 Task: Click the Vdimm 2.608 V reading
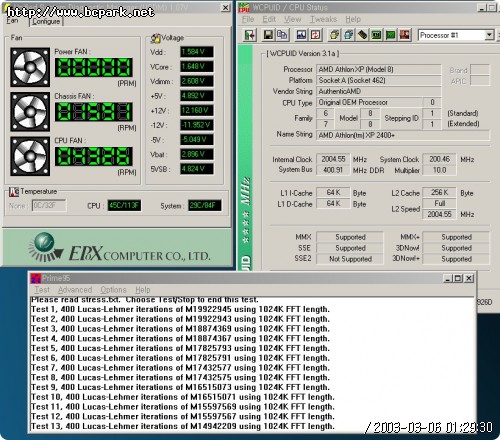[197, 81]
